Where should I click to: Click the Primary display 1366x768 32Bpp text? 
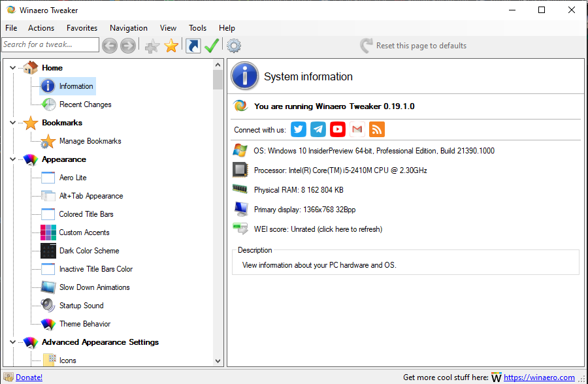click(304, 210)
